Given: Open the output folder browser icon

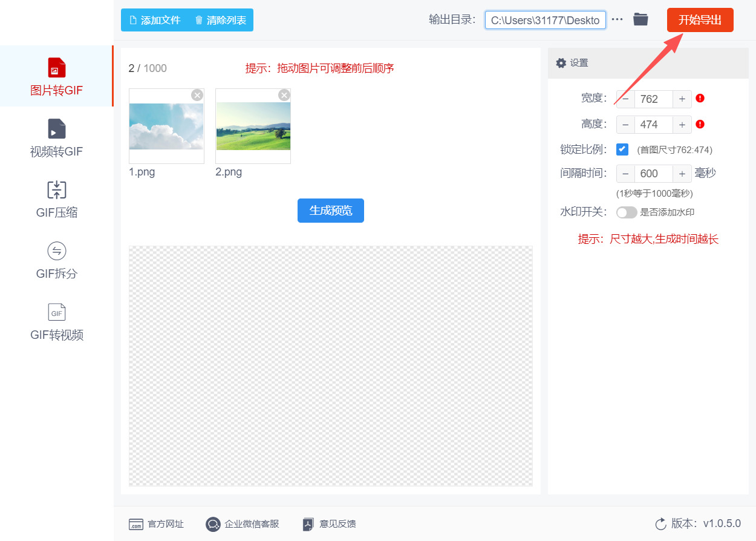Looking at the screenshot, I should [x=640, y=19].
